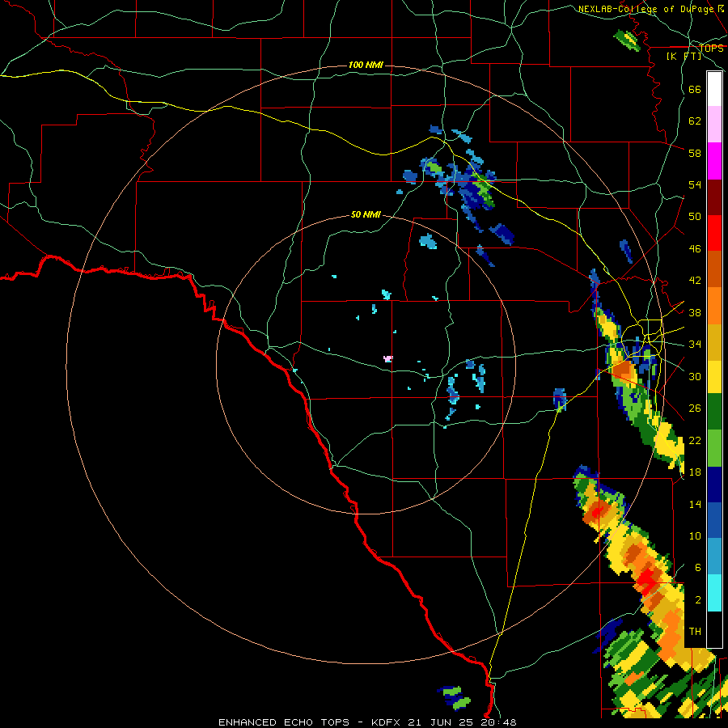Viewport: 728px width, 728px height.
Task: Click the light green legend swatch
Action: click(x=714, y=448)
